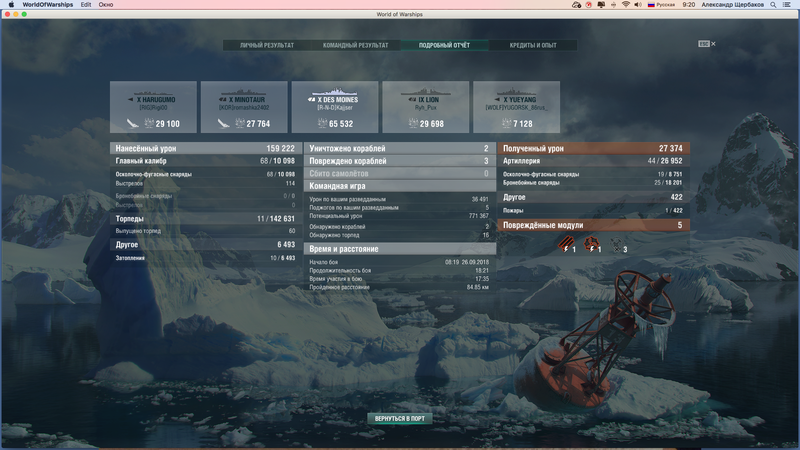Click the cloud sync status icon
Screen dimensions: 800x450
click(x=577, y=5)
